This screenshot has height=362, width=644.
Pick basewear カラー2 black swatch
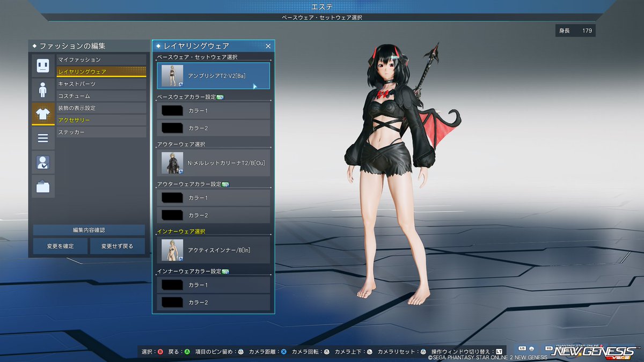[172, 128]
